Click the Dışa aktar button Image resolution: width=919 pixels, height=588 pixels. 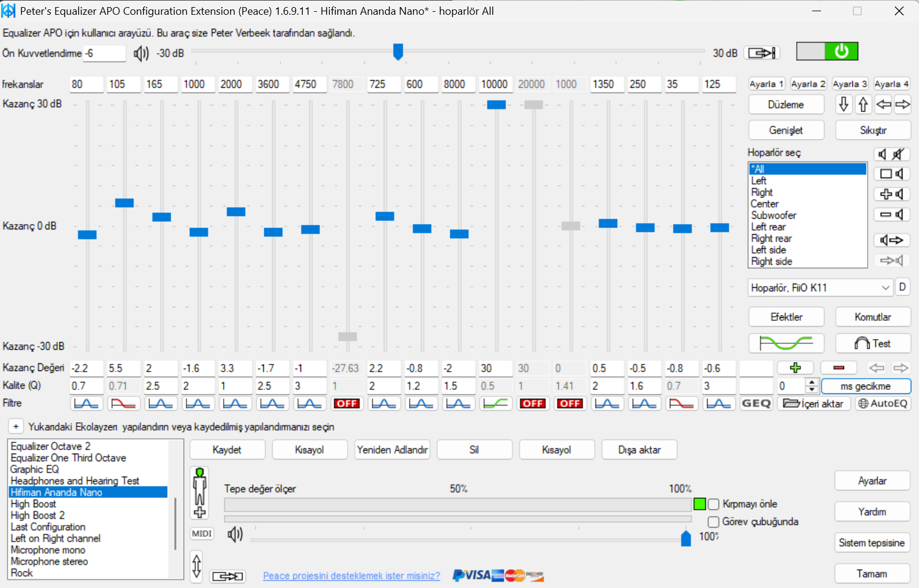tap(639, 449)
